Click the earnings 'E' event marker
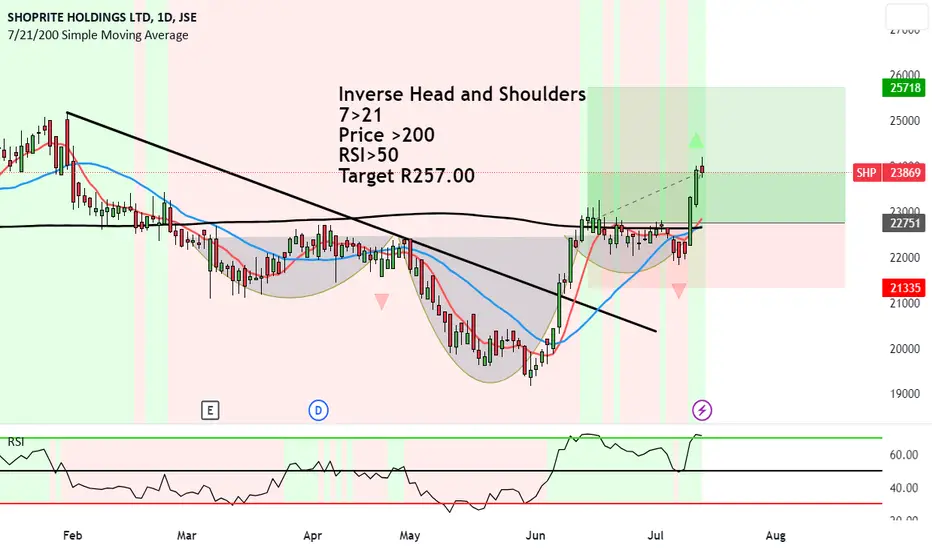The image size is (932, 550). coord(210,410)
